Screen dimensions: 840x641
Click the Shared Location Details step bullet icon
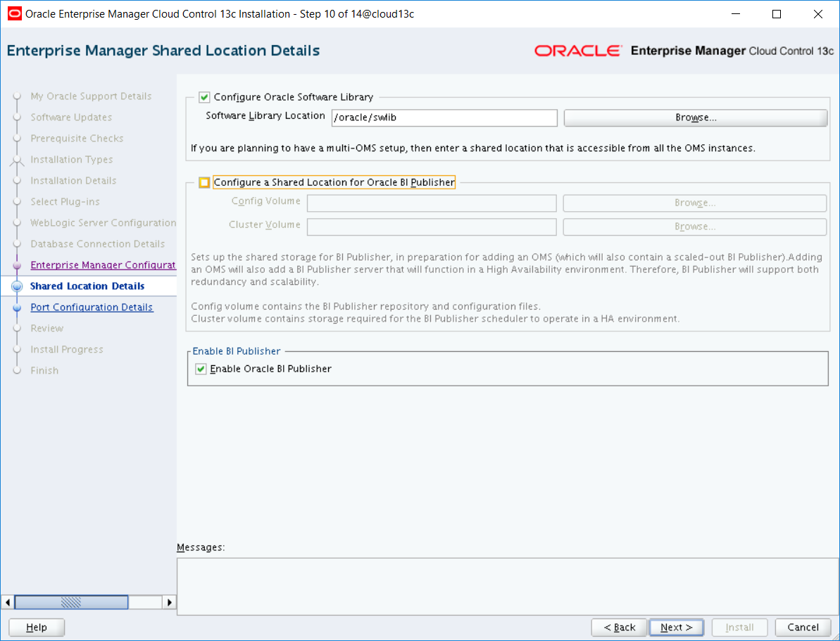click(17, 286)
